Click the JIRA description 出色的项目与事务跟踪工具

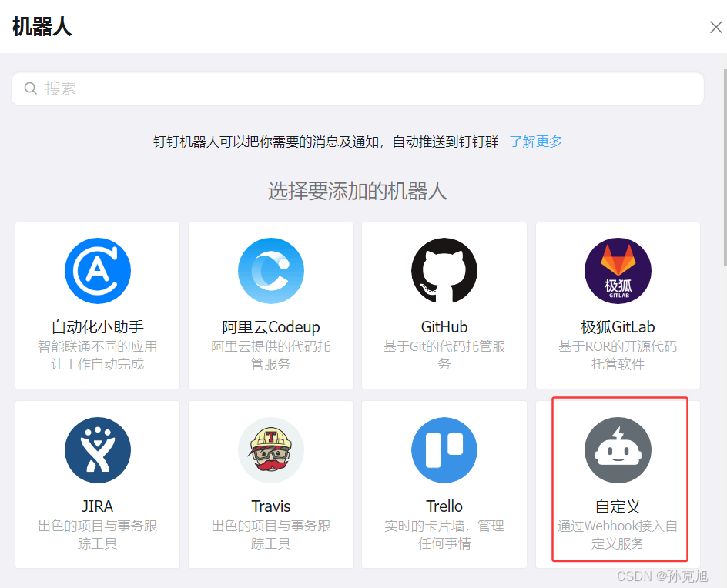(97, 534)
